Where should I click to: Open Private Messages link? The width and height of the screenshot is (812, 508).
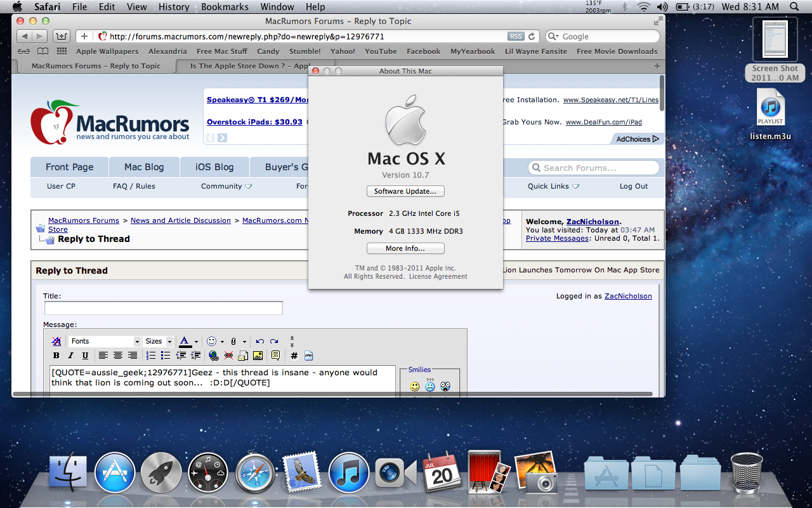(557, 238)
